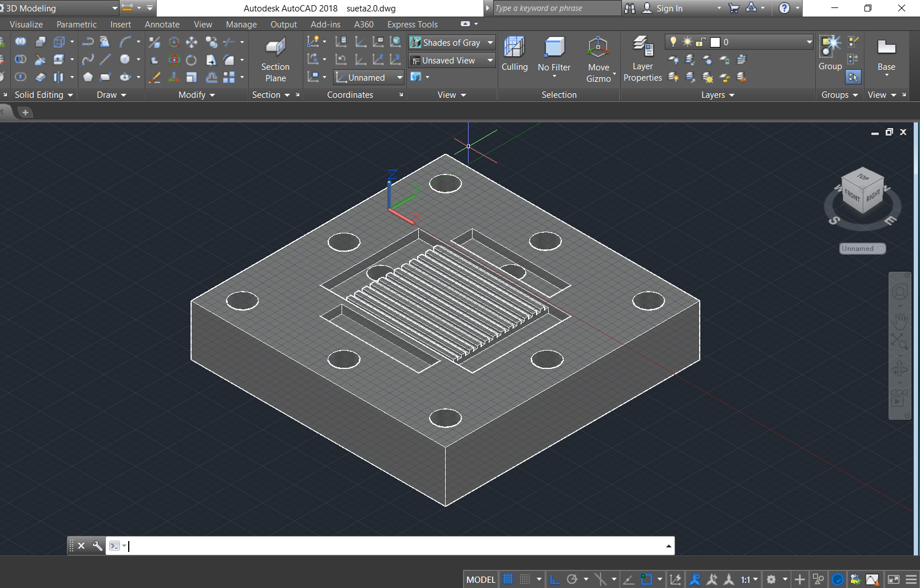Click the Base view icon
This screenshot has height=588, width=920.
pyautogui.click(x=886, y=54)
